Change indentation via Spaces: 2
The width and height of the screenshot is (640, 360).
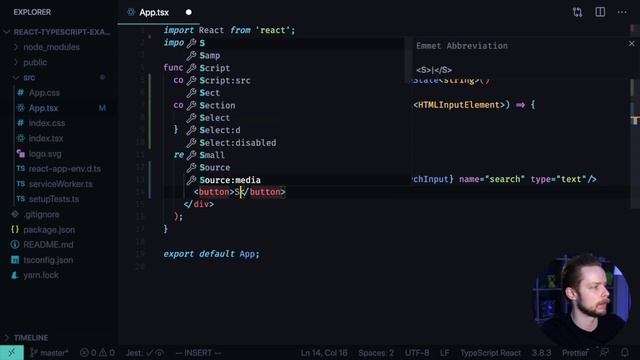(x=376, y=353)
